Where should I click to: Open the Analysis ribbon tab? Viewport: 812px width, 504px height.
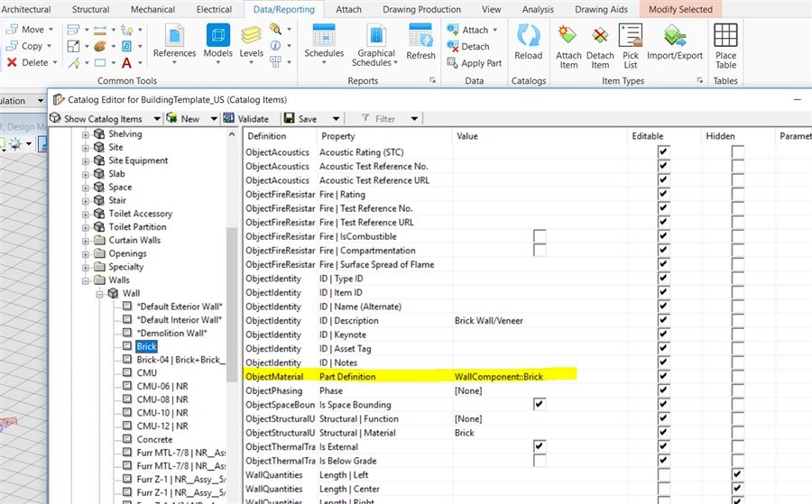(x=538, y=9)
